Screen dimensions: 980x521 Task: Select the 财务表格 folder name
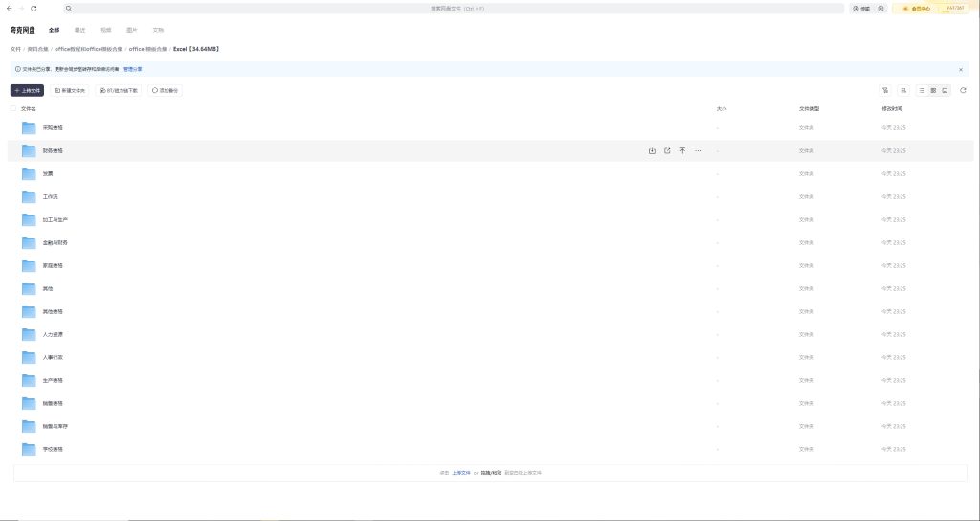(x=54, y=150)
